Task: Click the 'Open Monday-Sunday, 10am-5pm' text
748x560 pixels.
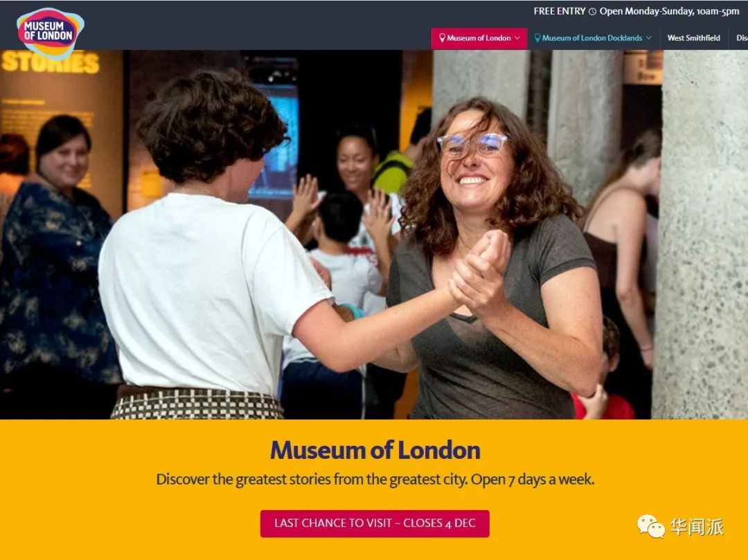Action: click(x=669, y=11)
